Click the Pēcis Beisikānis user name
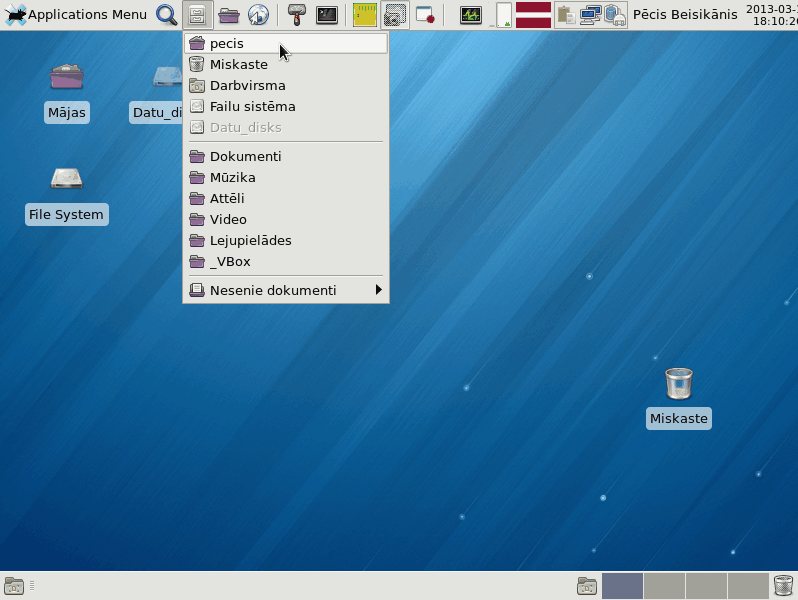The height and width of the screenshot is (600, 798). tap(685, 15)
